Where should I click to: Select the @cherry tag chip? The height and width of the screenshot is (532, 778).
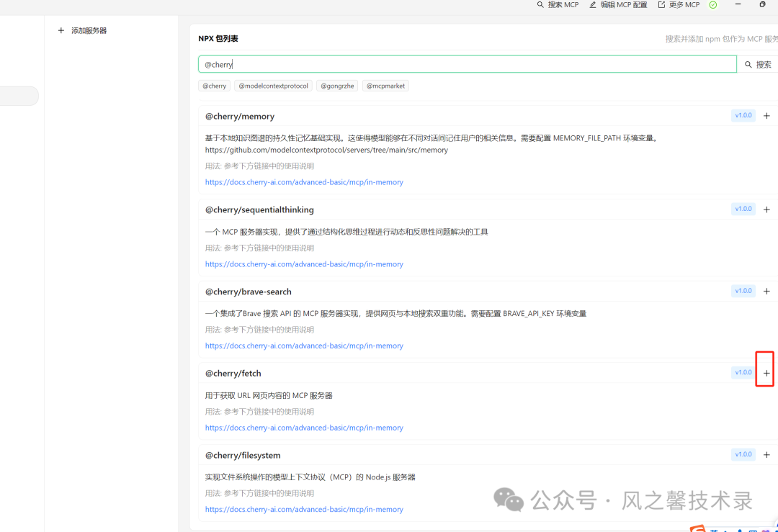coord(215,86)
